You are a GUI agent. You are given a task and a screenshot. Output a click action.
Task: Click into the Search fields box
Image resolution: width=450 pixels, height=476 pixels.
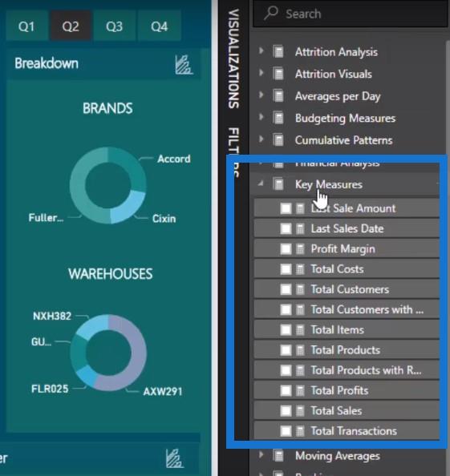click(x=350, y=14)
